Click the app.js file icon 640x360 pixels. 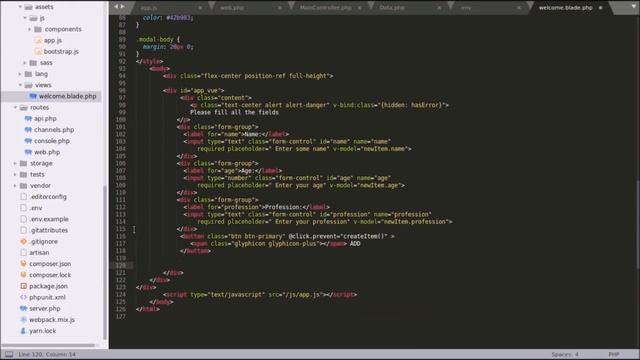click(38, 40)
